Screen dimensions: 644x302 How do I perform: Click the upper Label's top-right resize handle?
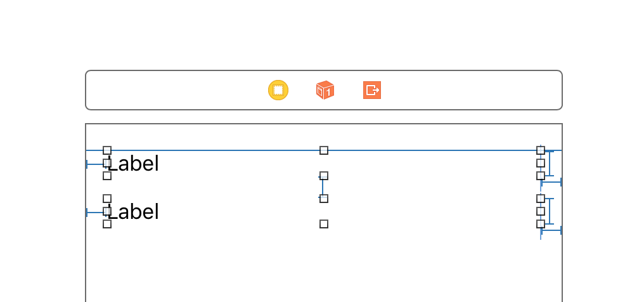click(x=541, y=150)
